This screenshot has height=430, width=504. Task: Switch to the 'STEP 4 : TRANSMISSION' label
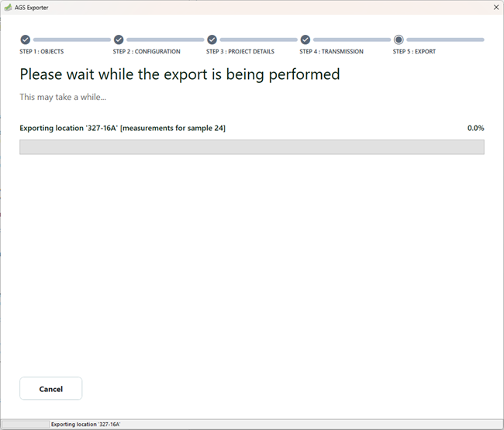tap(332, 52)
